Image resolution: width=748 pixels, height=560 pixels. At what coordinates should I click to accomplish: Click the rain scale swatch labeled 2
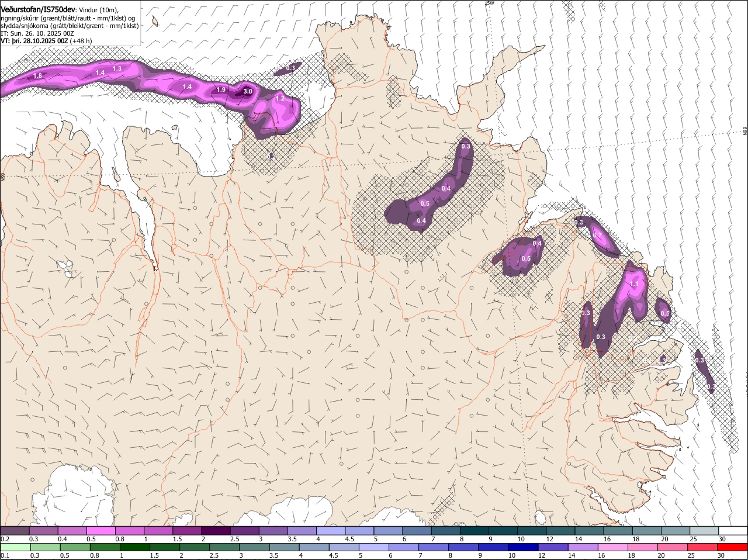195,547
